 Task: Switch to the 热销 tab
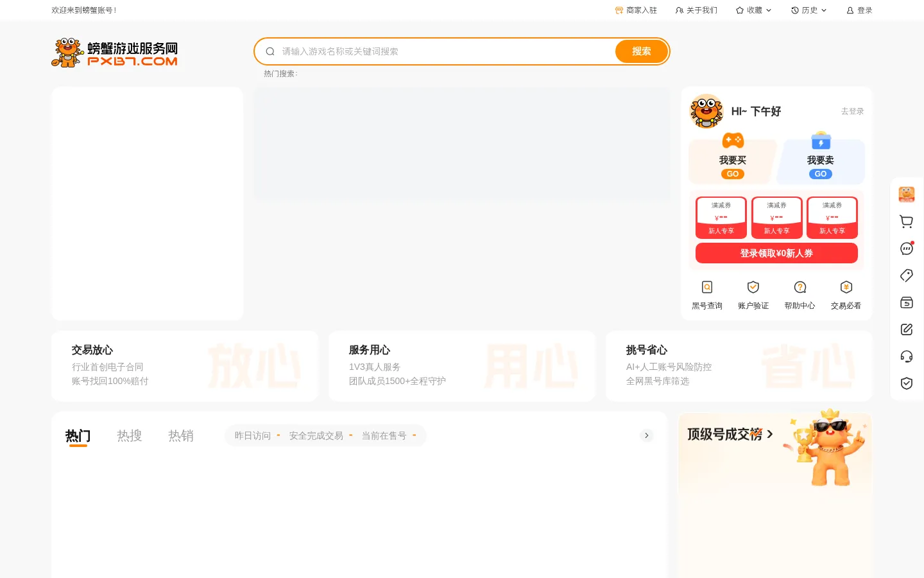[180, 436]
